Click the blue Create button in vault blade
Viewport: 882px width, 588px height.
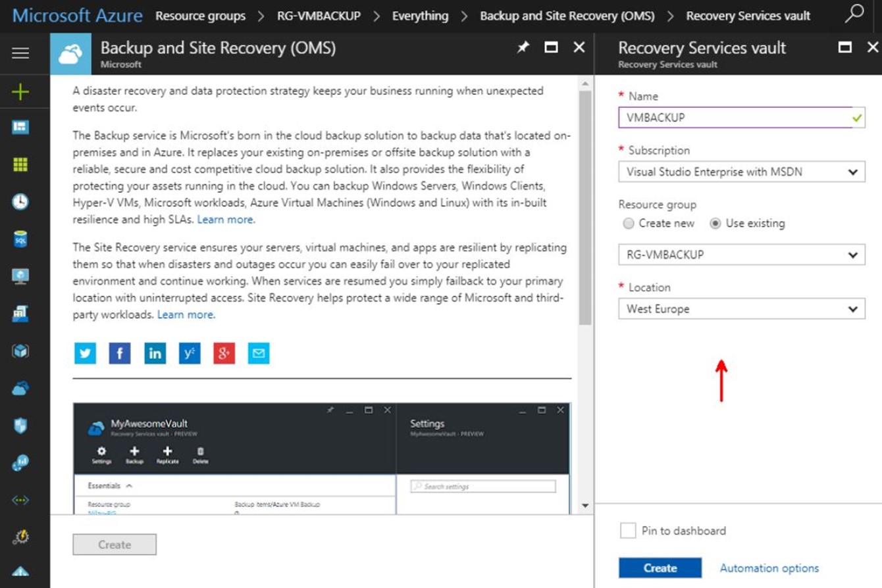(x=660, y=568)
